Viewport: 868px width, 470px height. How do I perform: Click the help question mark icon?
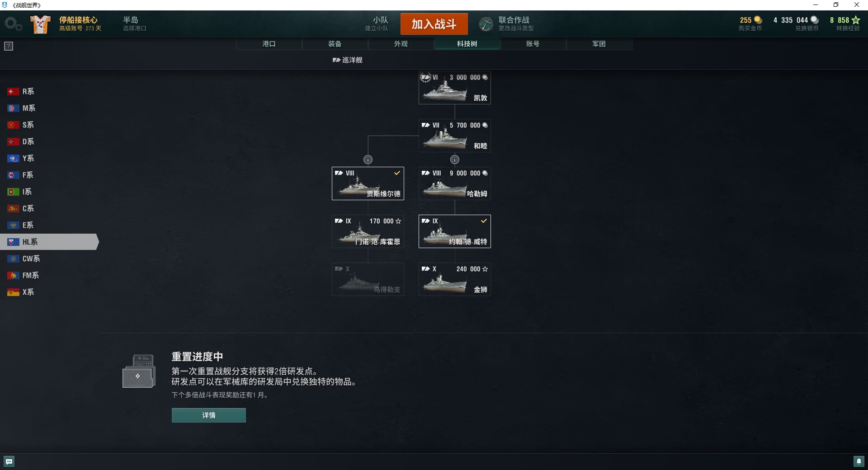(9, 46)
